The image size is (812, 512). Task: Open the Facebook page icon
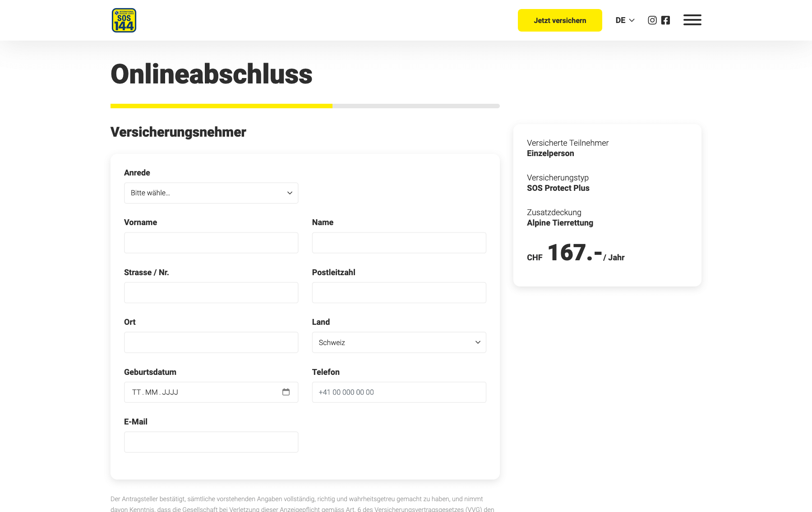coord(665,20)
